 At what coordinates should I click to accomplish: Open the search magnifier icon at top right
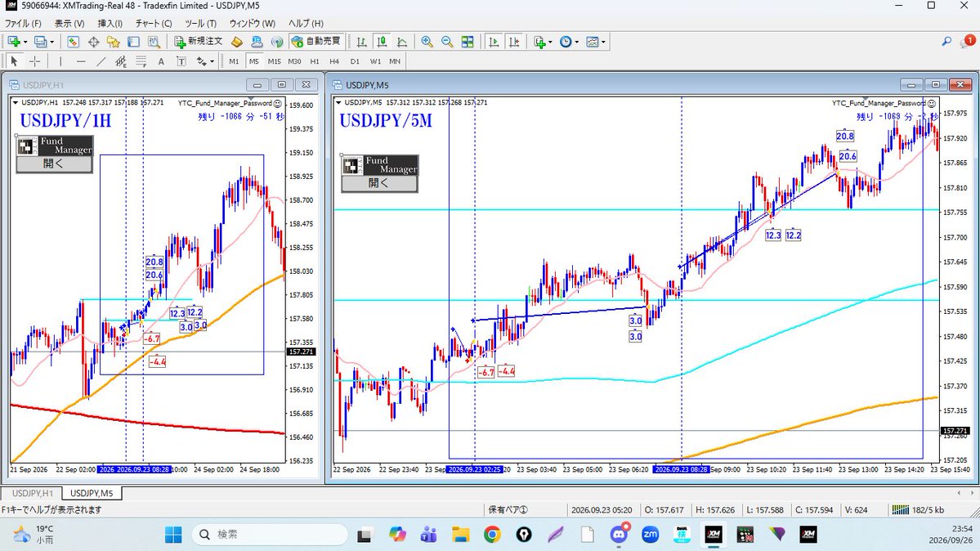946,41
